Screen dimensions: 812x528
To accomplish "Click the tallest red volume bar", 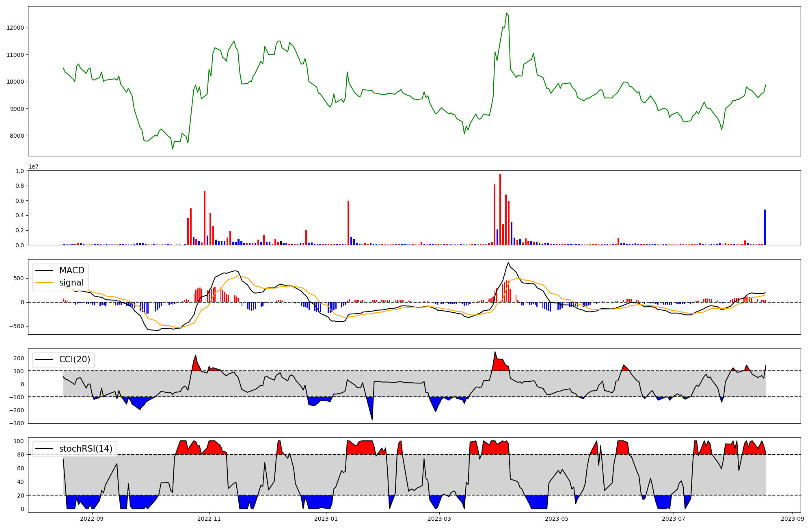I will coord(500,209).
